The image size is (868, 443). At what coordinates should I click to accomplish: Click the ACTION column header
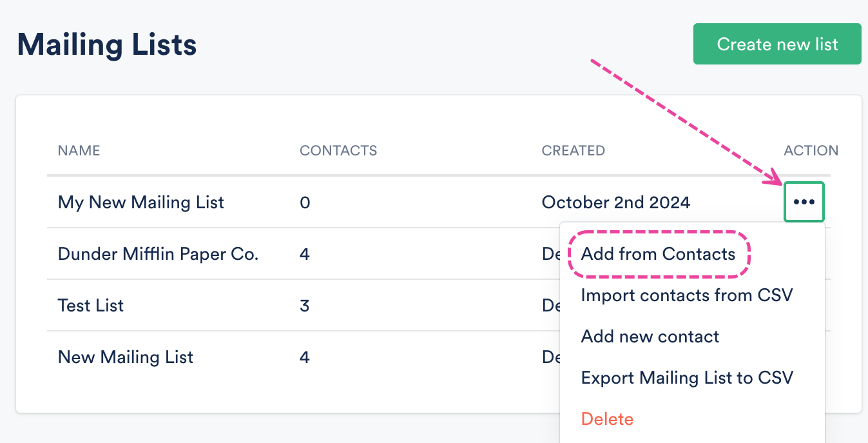(x=811, y=151)
